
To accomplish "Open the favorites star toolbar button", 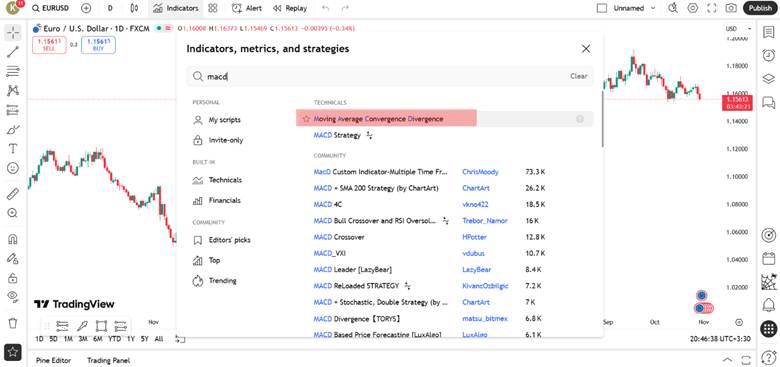I will [13, 352].
